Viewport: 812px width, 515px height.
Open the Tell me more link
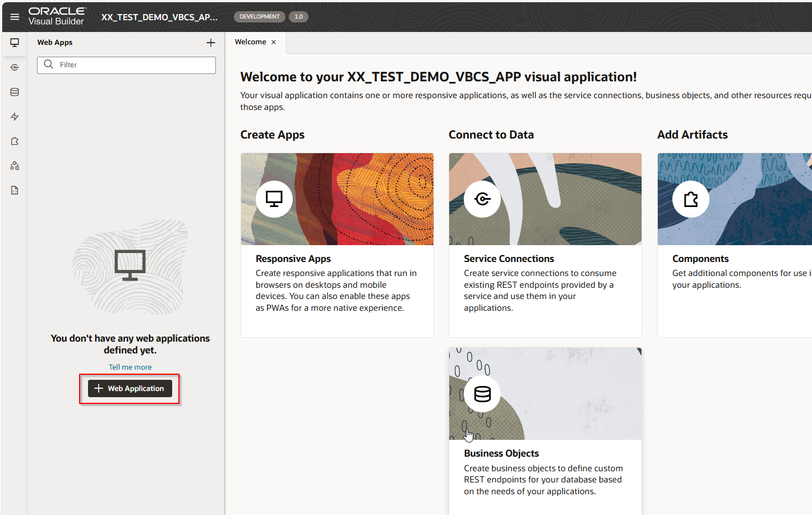coord(130,366)
